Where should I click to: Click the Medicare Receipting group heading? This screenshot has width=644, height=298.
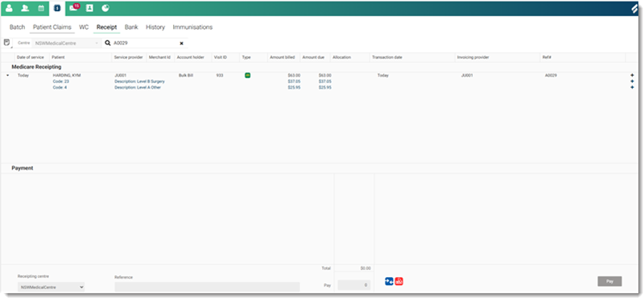coord(36,67)
